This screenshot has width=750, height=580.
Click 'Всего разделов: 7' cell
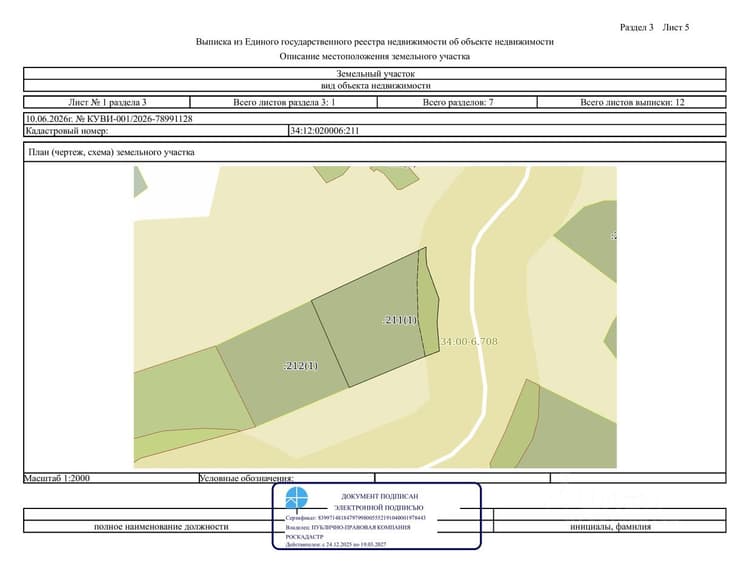[457, 102]
